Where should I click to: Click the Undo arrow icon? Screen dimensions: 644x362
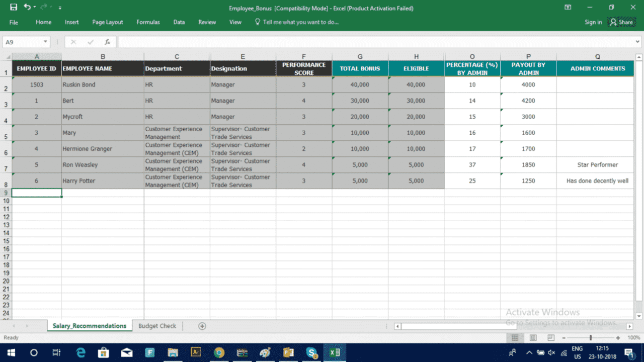coord(27,8)
